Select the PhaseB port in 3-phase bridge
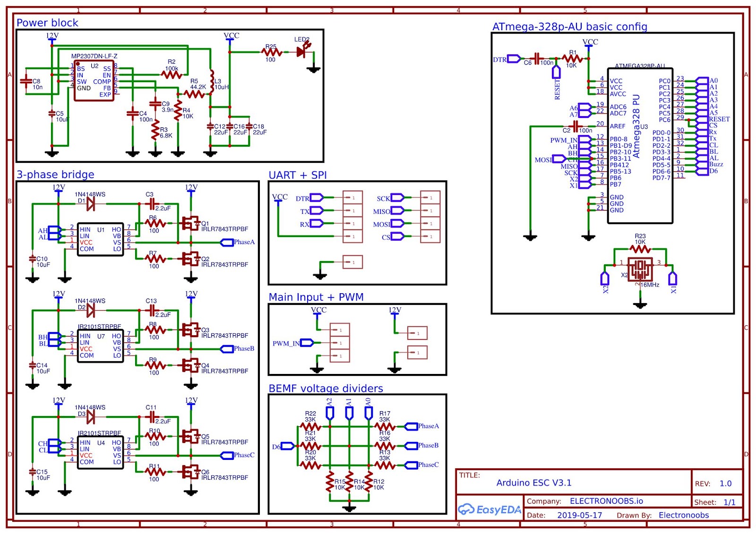Screen dimensions: 756x534 [227, 349]
